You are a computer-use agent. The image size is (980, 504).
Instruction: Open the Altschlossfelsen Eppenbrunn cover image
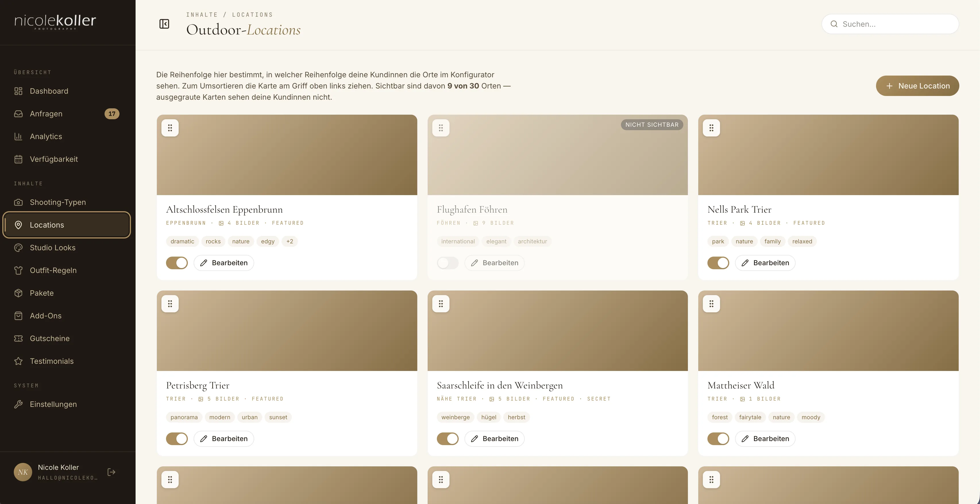coord(287,155)
